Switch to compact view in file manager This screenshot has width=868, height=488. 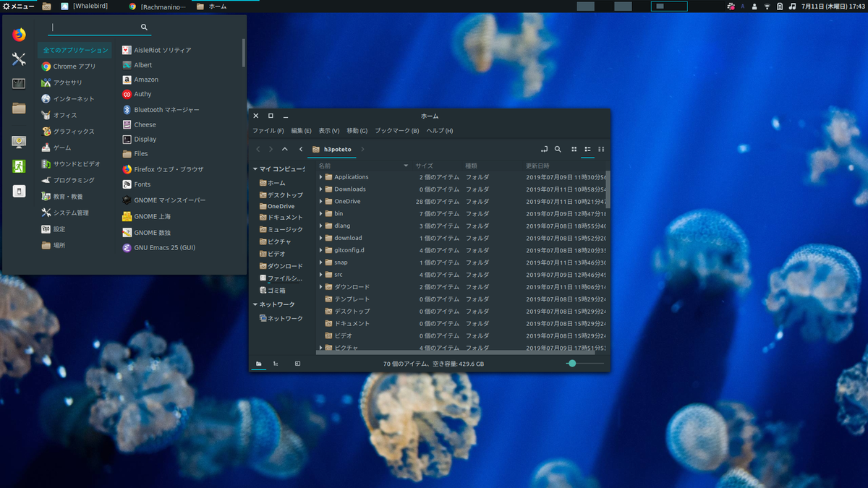point(601,150)
